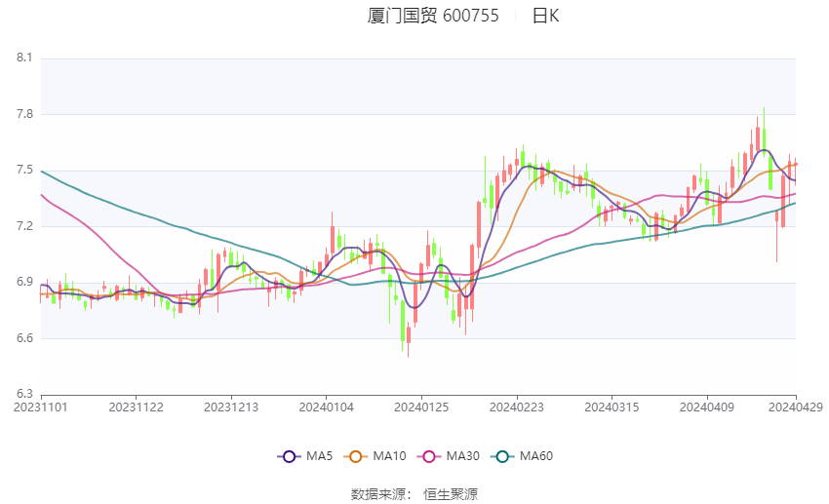Click the 7.2 y-axis value

(24, 226)
